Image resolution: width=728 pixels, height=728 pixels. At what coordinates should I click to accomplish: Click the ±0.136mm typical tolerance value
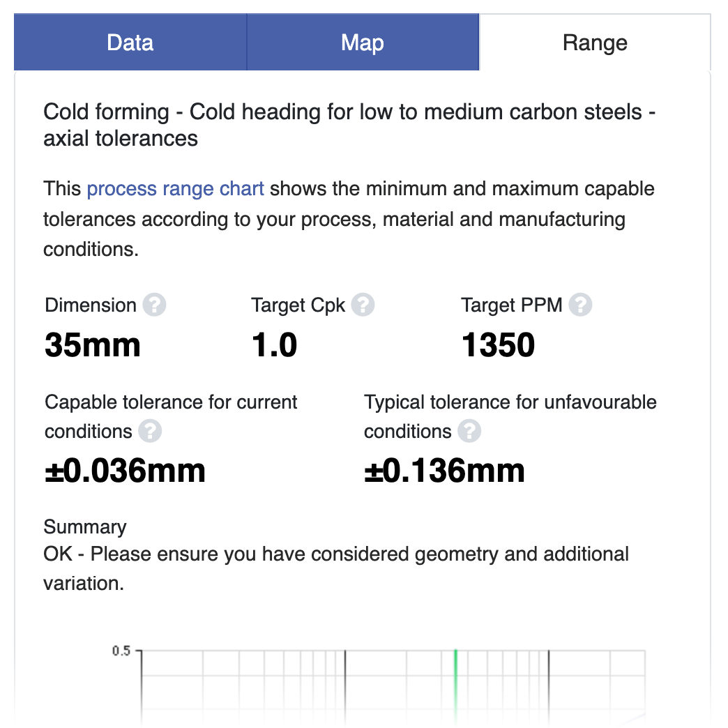pyautogui.click(x=444, y=470)
